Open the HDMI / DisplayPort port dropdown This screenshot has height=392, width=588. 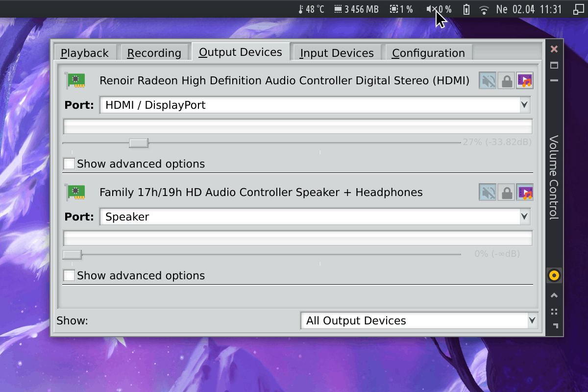(x=315, y=105)
